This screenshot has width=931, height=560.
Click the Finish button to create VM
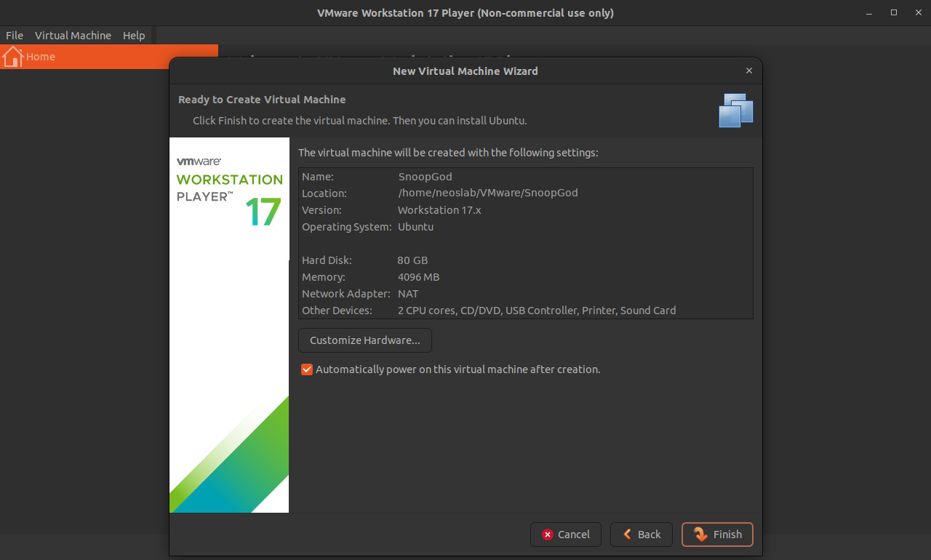(717, 535)
